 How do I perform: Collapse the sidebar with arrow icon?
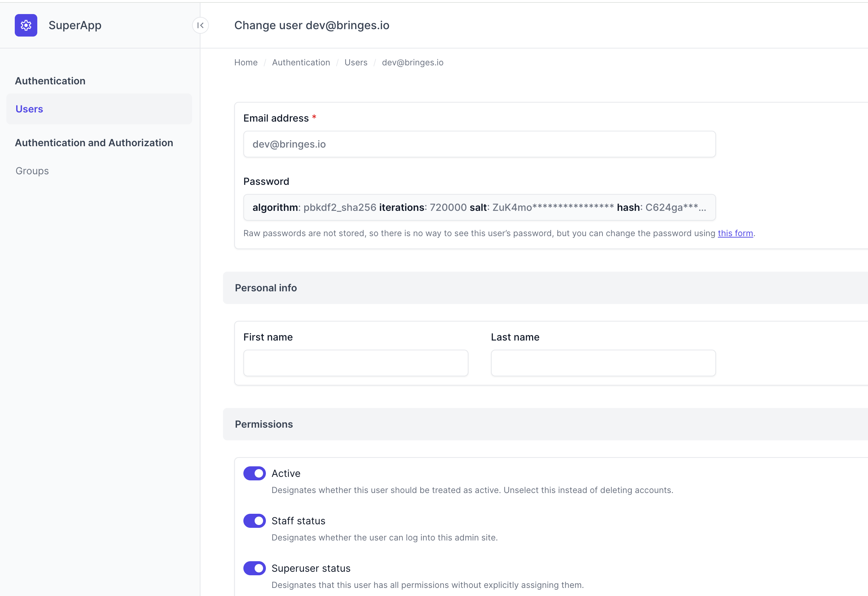(200, 25)
